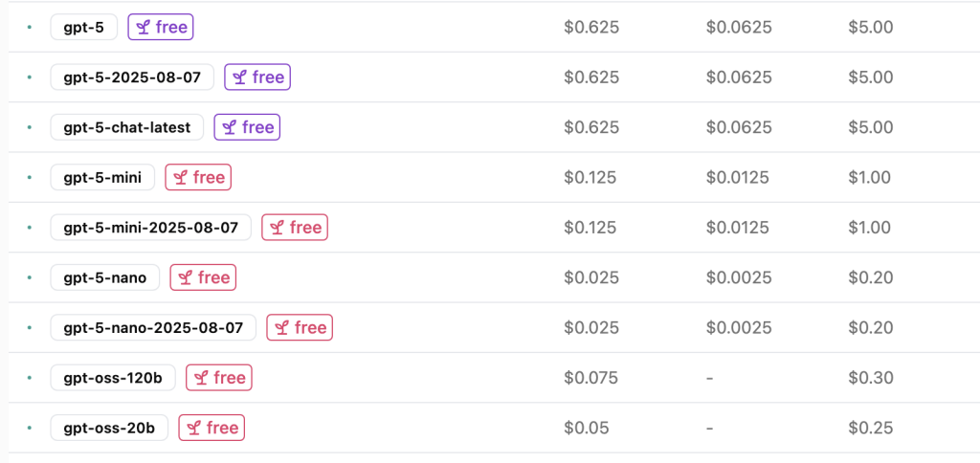Click the gpt-5-2025-08-07 model label
Viewport: 980px width, 463px height.
point(132,77)
